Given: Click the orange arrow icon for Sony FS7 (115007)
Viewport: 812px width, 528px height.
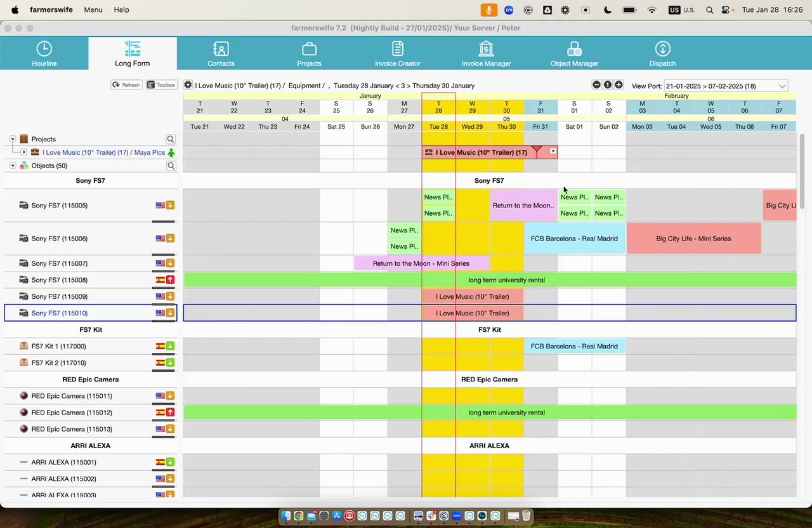Looking at the screenshot, I should pyautogui.click(x=170, y=263).
